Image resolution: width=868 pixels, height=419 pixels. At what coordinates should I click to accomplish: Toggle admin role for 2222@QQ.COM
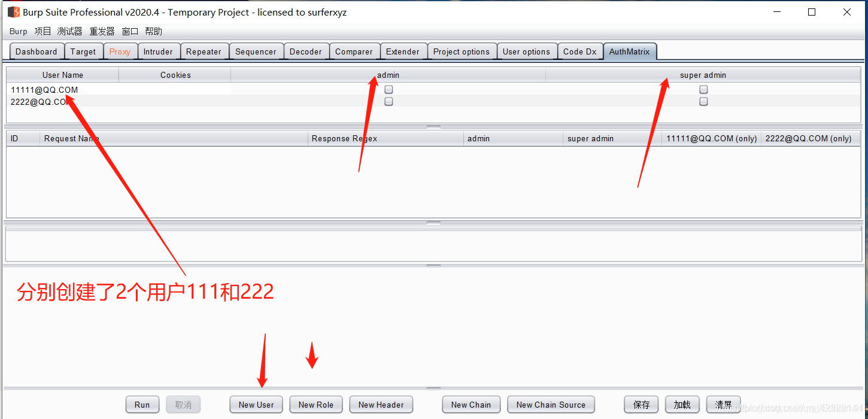pyautogui.click(x=389, y=101)
